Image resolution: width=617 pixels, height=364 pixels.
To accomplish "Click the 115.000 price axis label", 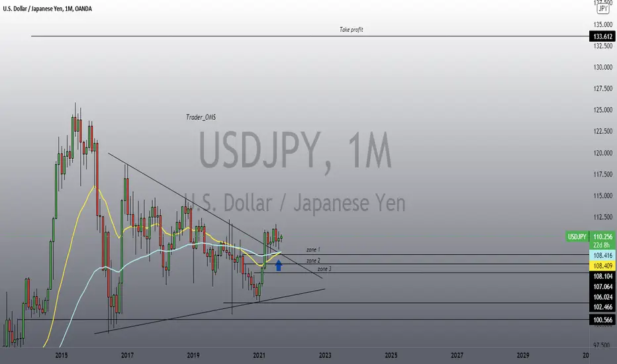I will [x=603, y=196].
